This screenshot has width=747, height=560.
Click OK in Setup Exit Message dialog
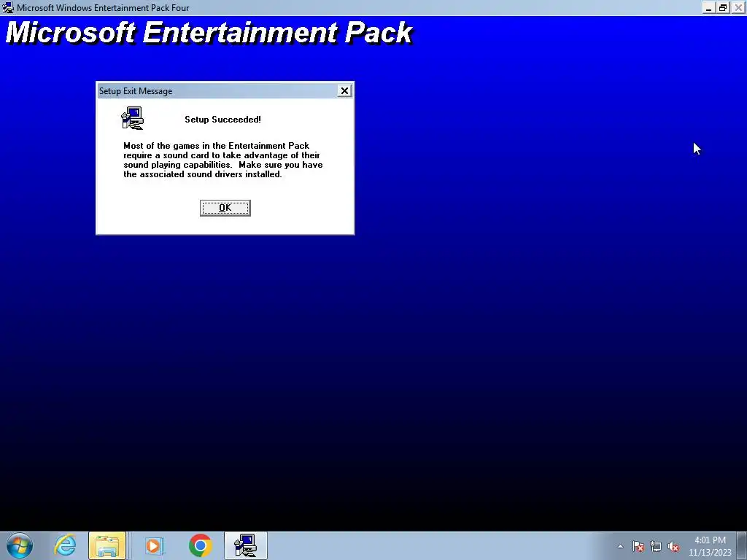point(225,208)
